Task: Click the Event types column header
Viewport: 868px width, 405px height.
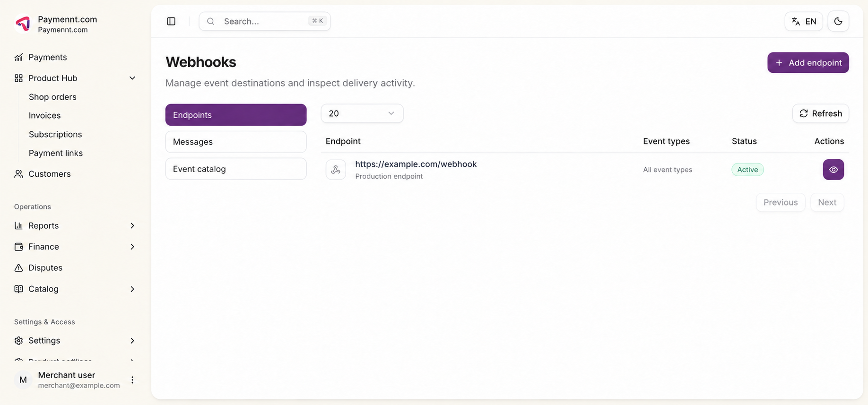Action: tap(666, 141)
